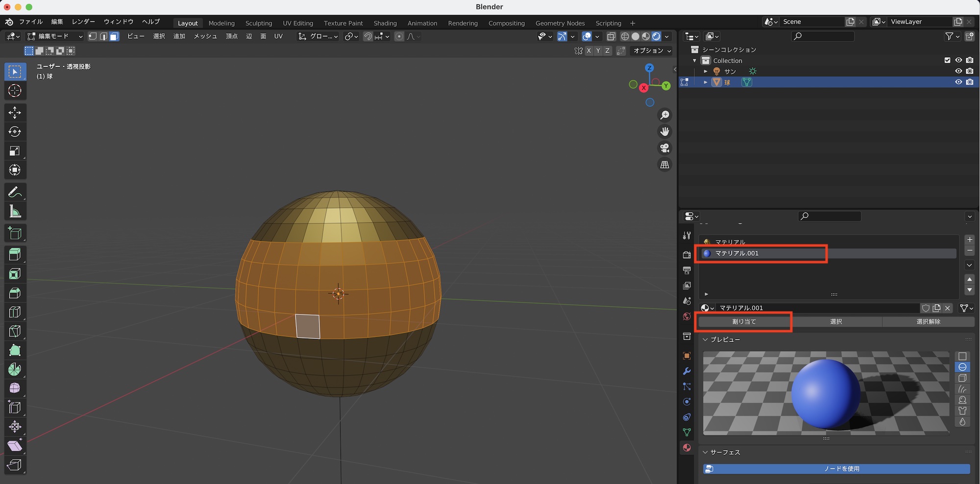The width and height of the screenshot is (980, 484).
Task: Activate the Annotate pencil tool
Action: pos(15,192)
